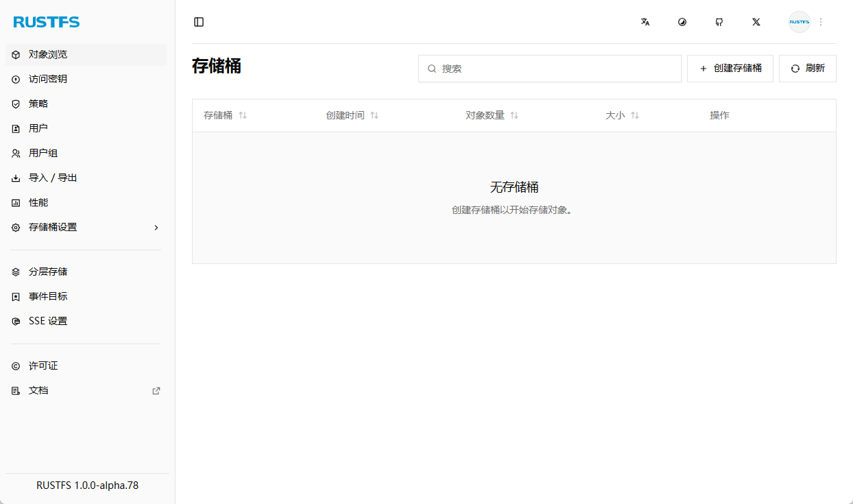This screenshot has width=853, height=504.
Task: Click the 分层存储 layers icon
Action: click(16, 272)
